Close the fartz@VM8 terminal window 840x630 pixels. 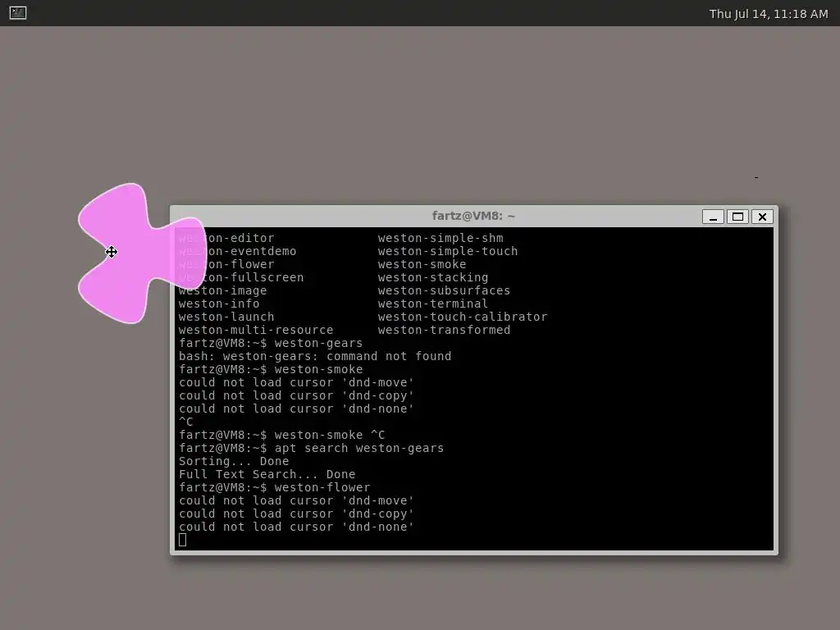[x=762, y=217]
